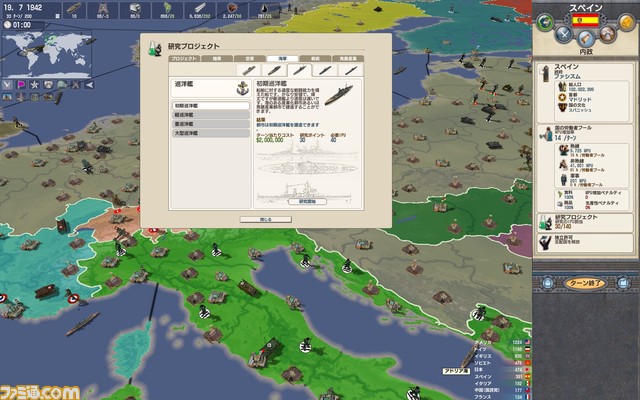Click the factory resource icon in top bar
Viewport: 640px width, 400px height.
pyautogui.click(x=104, y=8)
